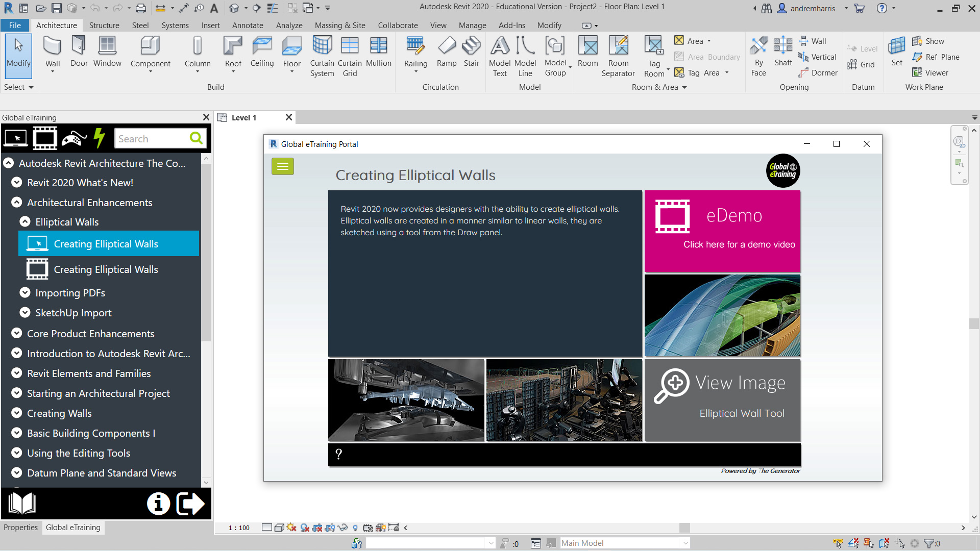Screen dimensions: 980x551
Task: Click the eDemo demo video tile
Action: click(x=722, y=231)
